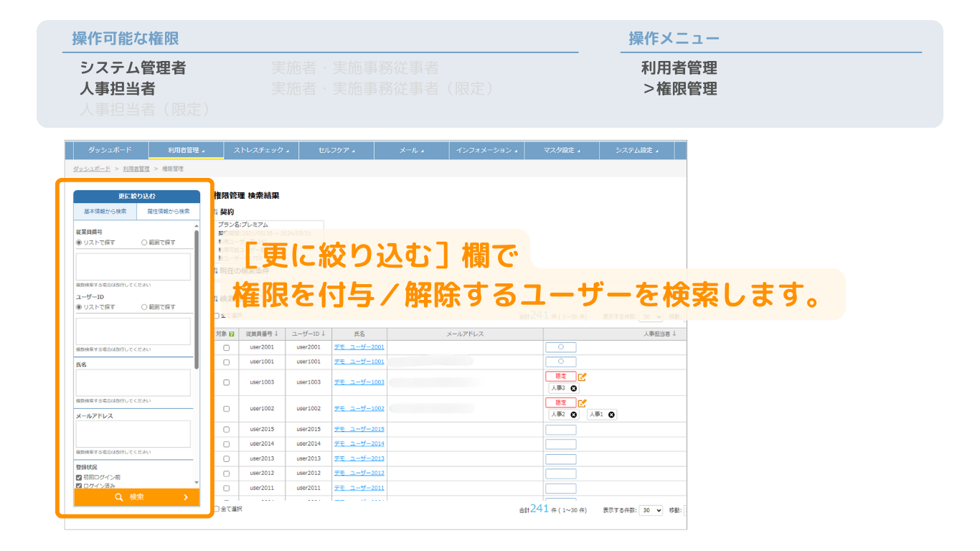The image size is (980, 551).
Task: Open the 表示する件数 dropdown at the bottom
Action: tap(651, 510)
